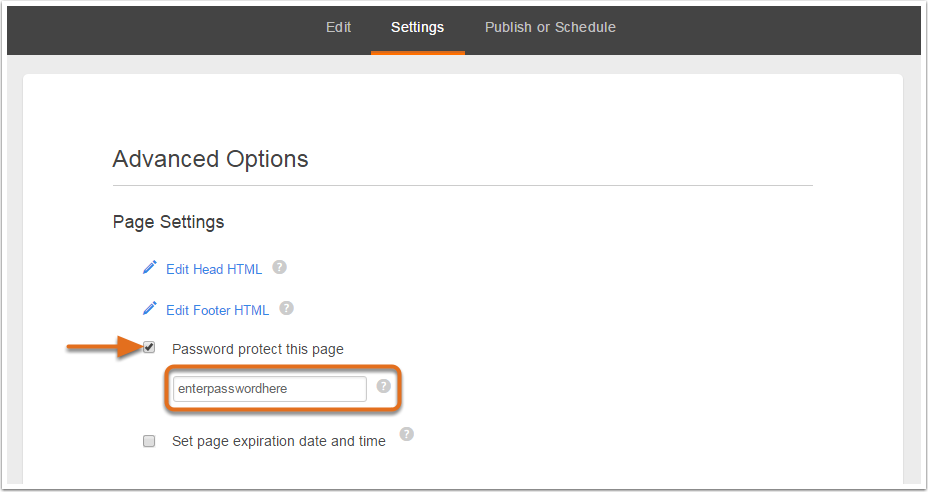Open the Edit Footer HTML link
Screen dimensions: 928x492
217,310
